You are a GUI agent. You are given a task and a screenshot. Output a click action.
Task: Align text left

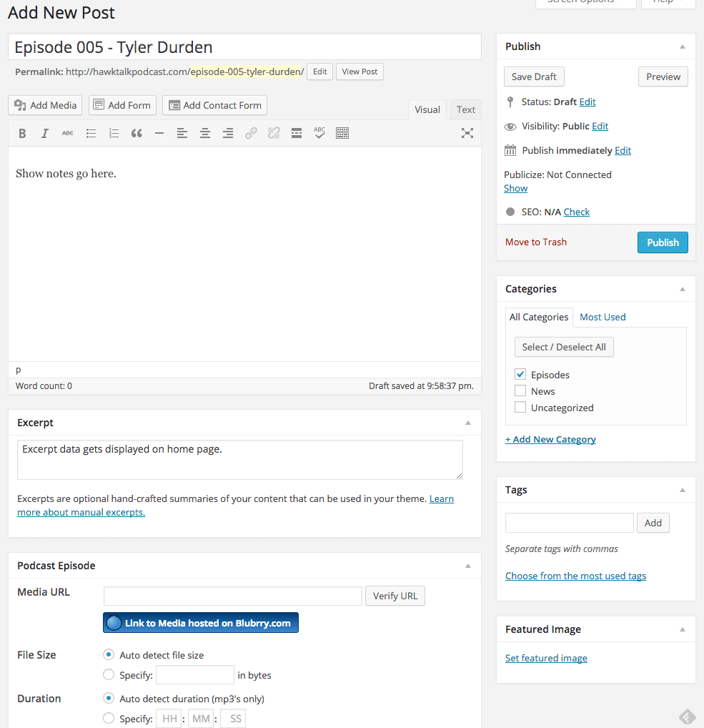coord(182,134)
